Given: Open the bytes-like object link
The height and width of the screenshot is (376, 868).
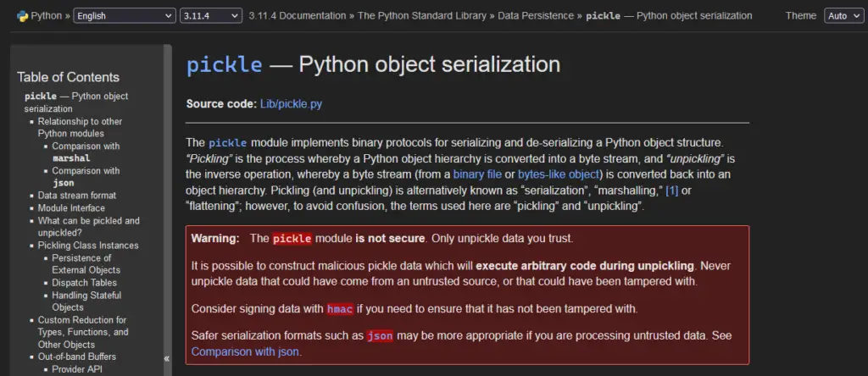Looking at the screenshot, I should (559, 174).
